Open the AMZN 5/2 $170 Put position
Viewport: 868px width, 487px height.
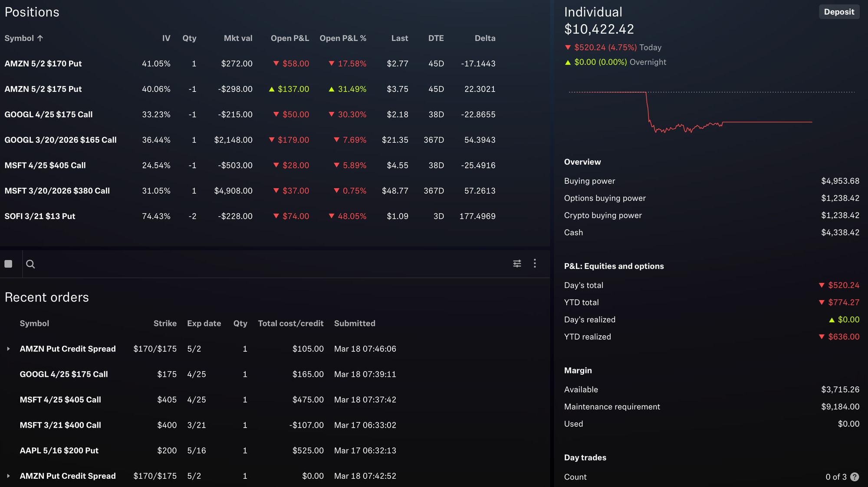[250, 64]
